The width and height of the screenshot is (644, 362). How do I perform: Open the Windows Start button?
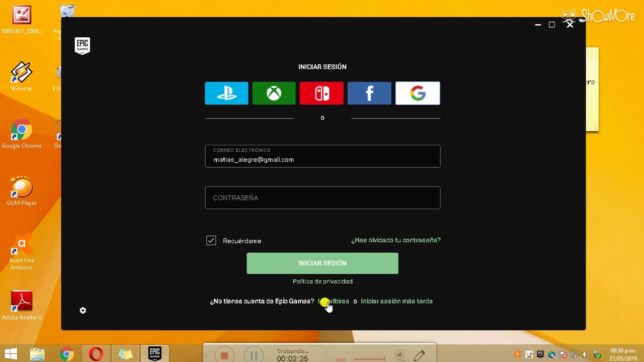pyautogui.click(x=10, y=354)
